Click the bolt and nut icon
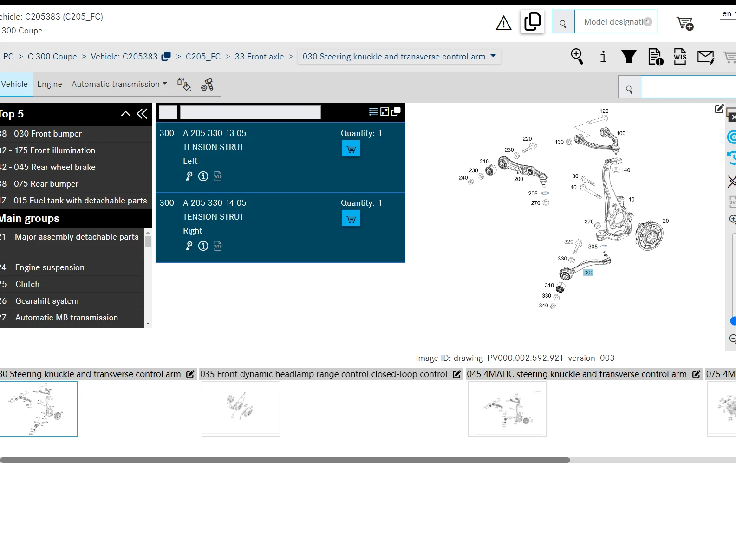The width and height of the screenshot is (736, 560). [207, 85]
